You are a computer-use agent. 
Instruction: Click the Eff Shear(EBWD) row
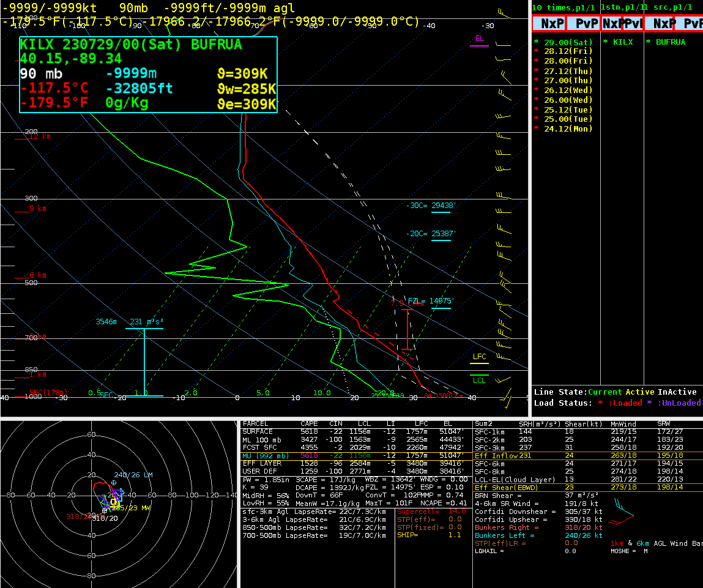[588, 488]
